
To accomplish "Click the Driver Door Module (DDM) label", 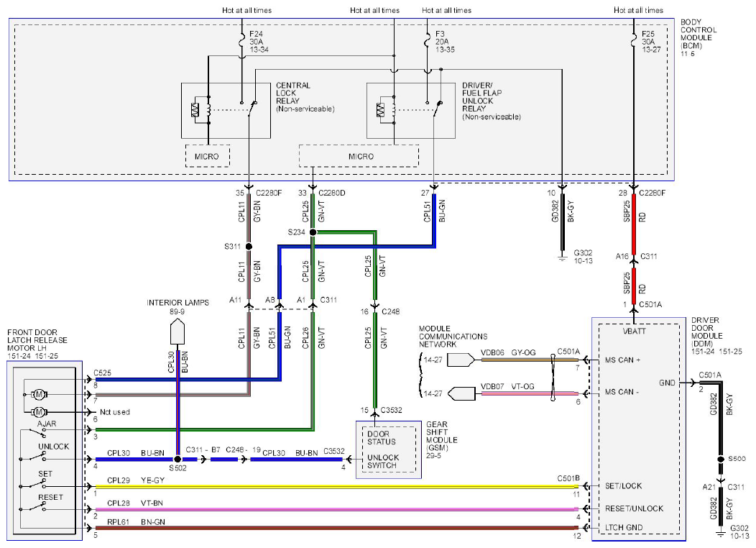I will click(716, 336).
